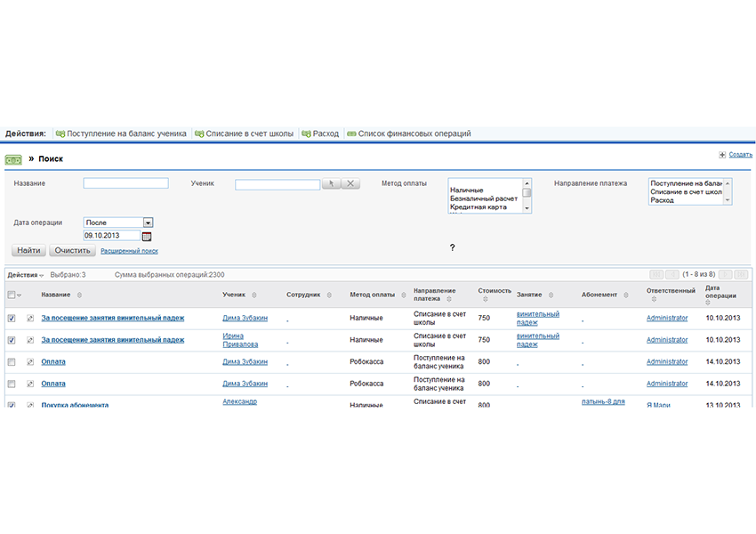756x534 pixels.
Task: Focus the Ученик search field
Action: pos(277,184)
